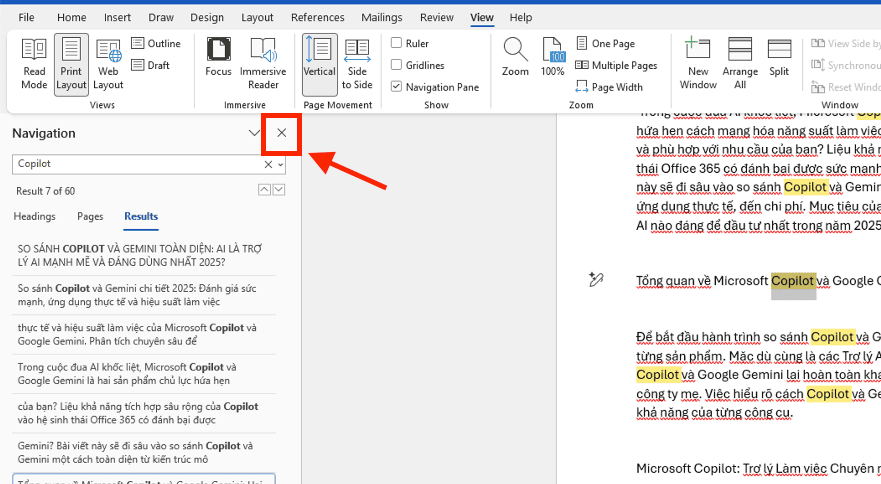Go to previous search result

pos(264,190)
